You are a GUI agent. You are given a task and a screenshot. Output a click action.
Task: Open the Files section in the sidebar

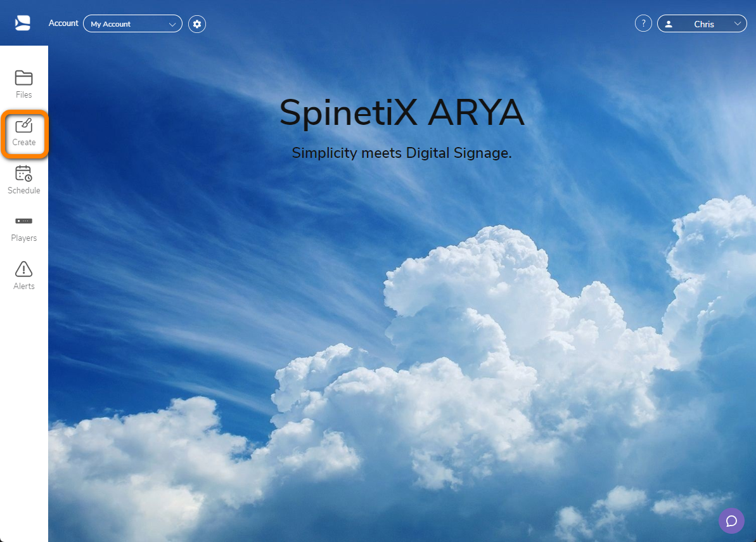[23, 84]
